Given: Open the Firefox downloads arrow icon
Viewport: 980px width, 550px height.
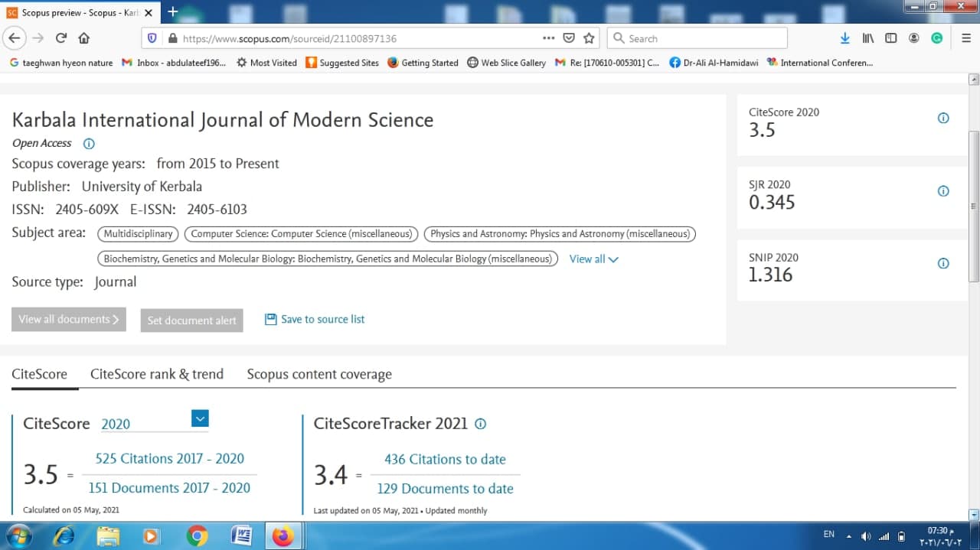Looking at the screenshot, I should point(845,38).
